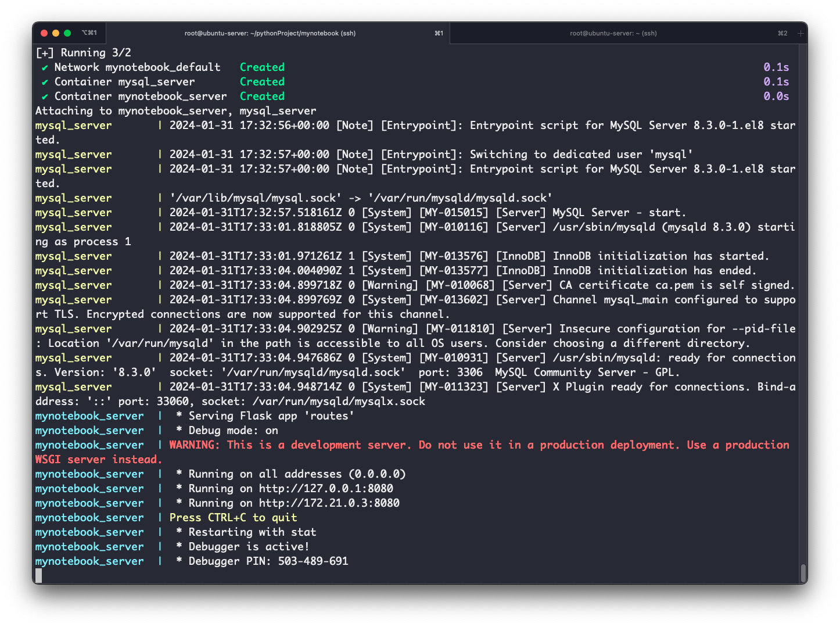Screen dimensions: 840x627
Task: Click the new tab plus icon
Action: [x=800, y=33]
